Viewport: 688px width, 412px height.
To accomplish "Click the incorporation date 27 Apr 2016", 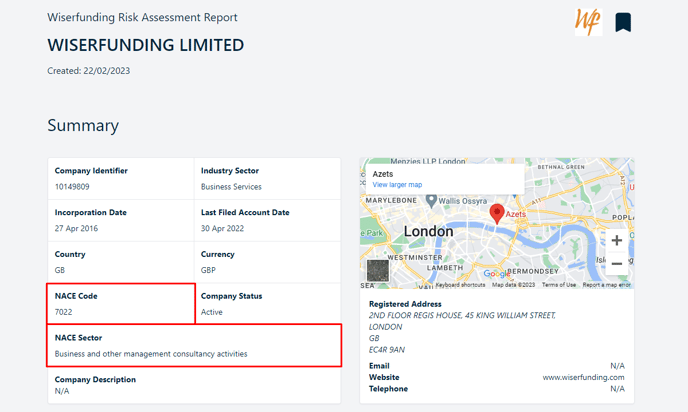I will (x=76, y=228).
